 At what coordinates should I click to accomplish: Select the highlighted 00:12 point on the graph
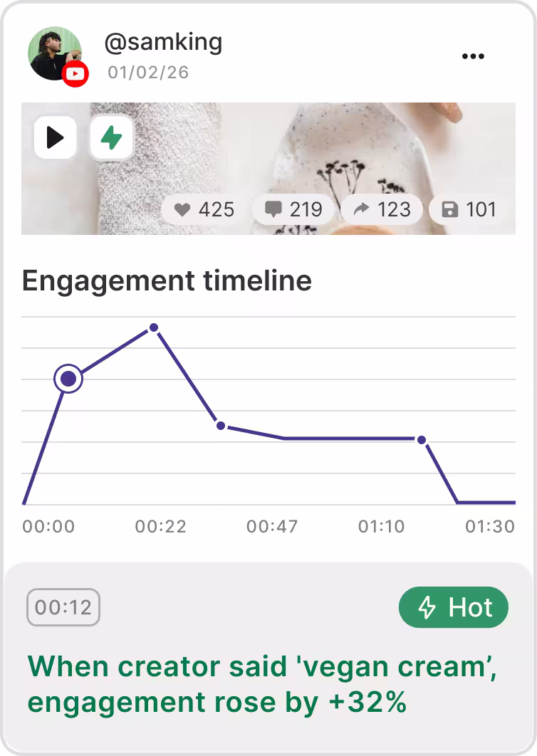(x=68, y=379)
